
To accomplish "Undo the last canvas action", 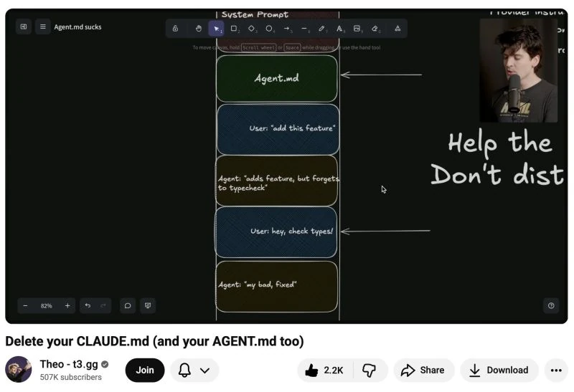I will (88, 306).
